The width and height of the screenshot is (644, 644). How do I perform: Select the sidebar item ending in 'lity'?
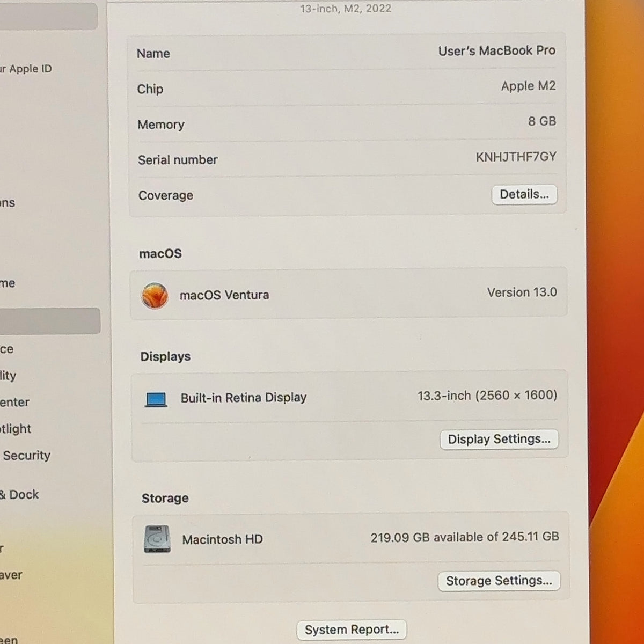[x=9, y=376]
